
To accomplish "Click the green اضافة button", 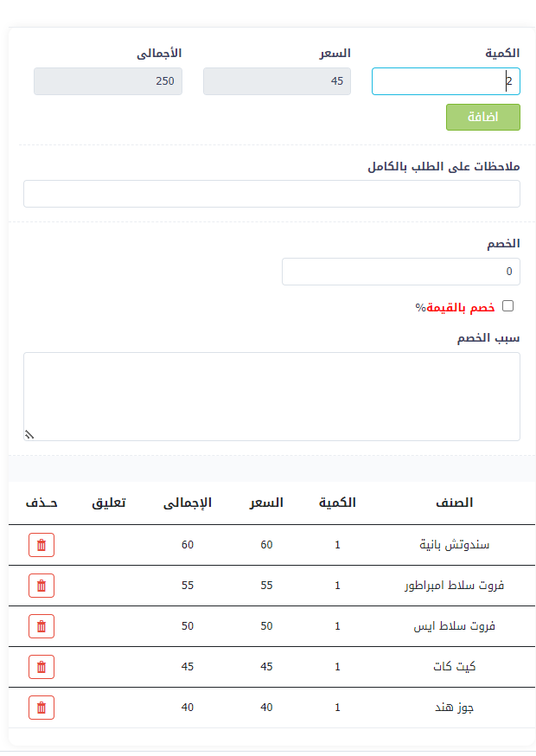I will click(x=482, y=118).
